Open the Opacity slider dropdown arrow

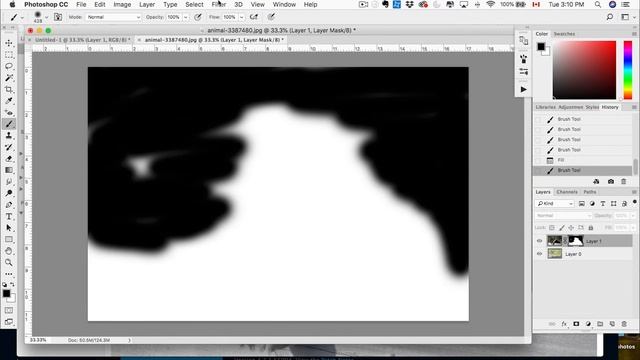click(186, 17)
